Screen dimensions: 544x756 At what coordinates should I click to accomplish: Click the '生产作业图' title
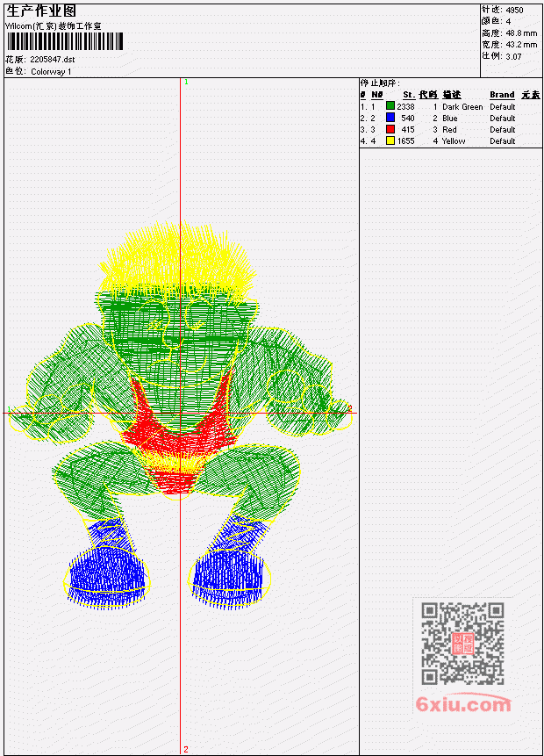point(41,11)
